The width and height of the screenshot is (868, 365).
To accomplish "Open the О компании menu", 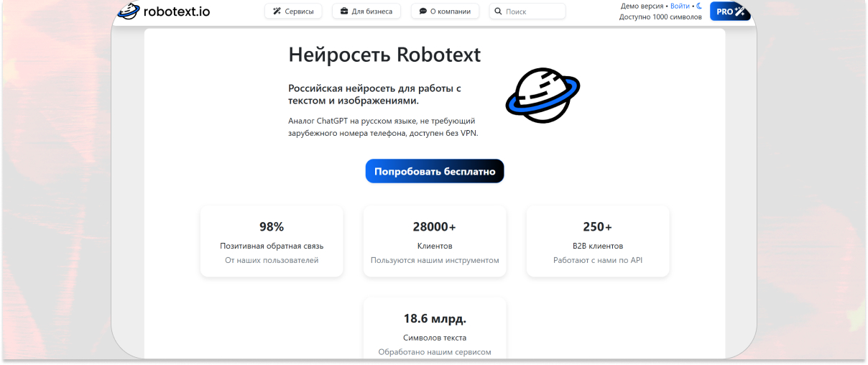I will tap(445, 11).
